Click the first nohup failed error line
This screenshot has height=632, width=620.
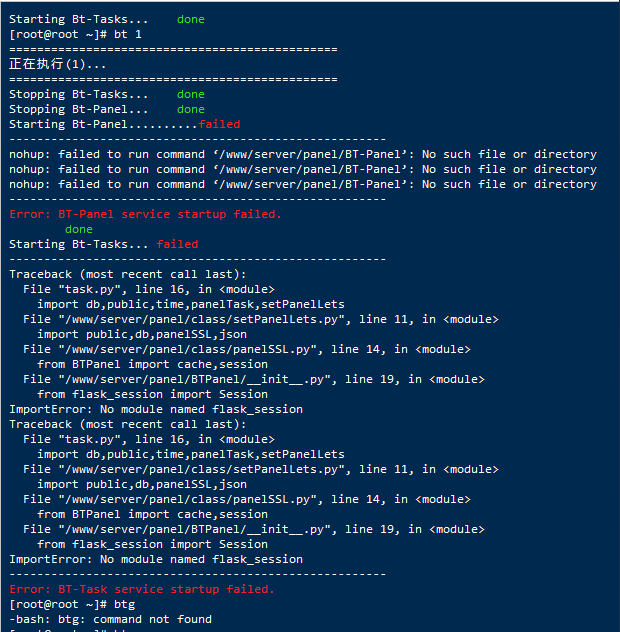303,154
